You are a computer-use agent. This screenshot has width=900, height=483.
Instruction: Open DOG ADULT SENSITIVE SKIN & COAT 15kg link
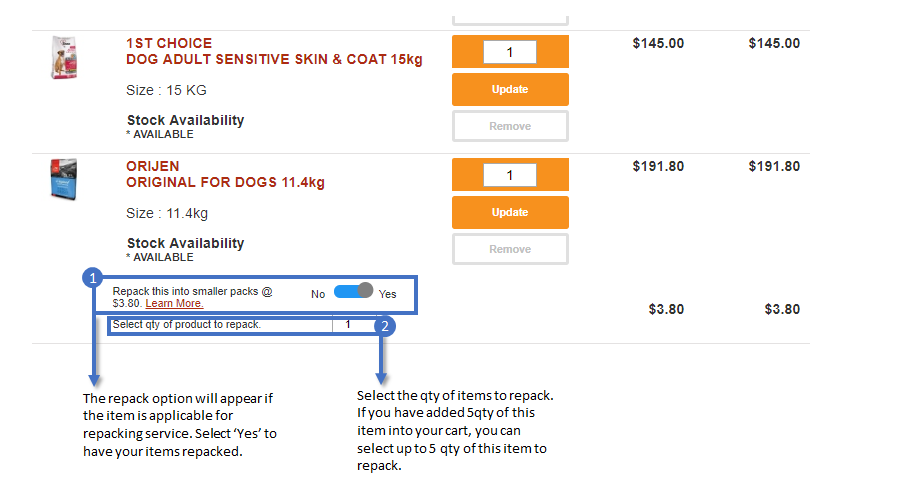tap(274, 59)
